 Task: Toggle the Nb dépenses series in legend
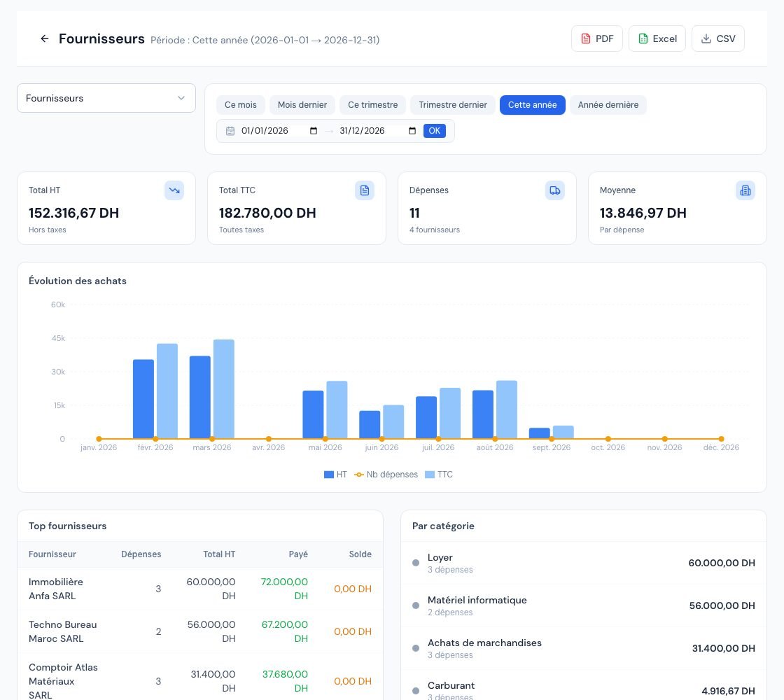[386, 475]
